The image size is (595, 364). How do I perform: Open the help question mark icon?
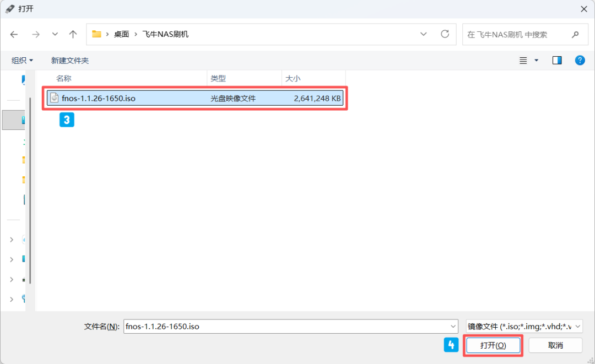click(x=580, y=60)
